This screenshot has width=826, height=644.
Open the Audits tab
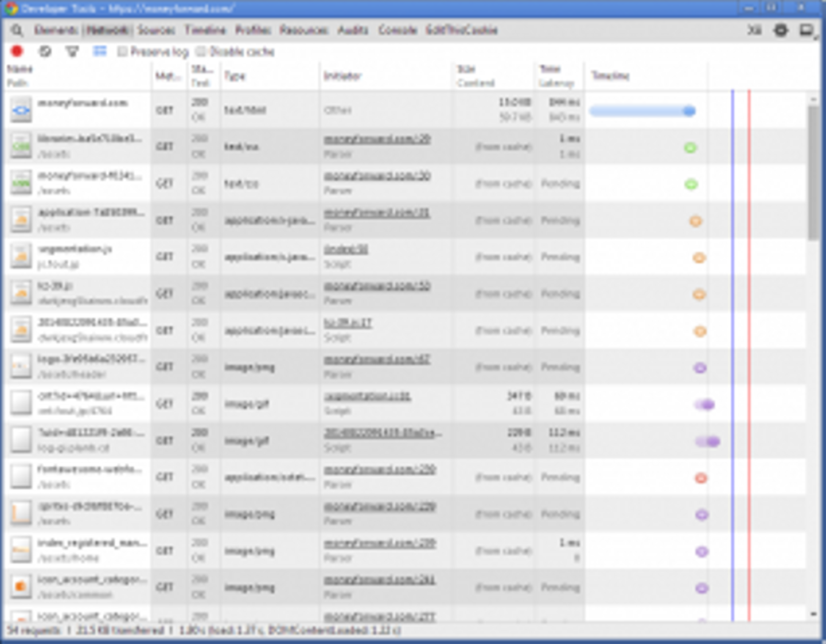[353, 30]
